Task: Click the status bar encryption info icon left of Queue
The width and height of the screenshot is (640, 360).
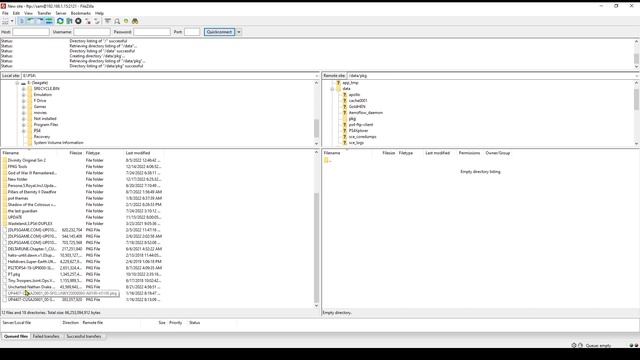Action: coord(573,345)
